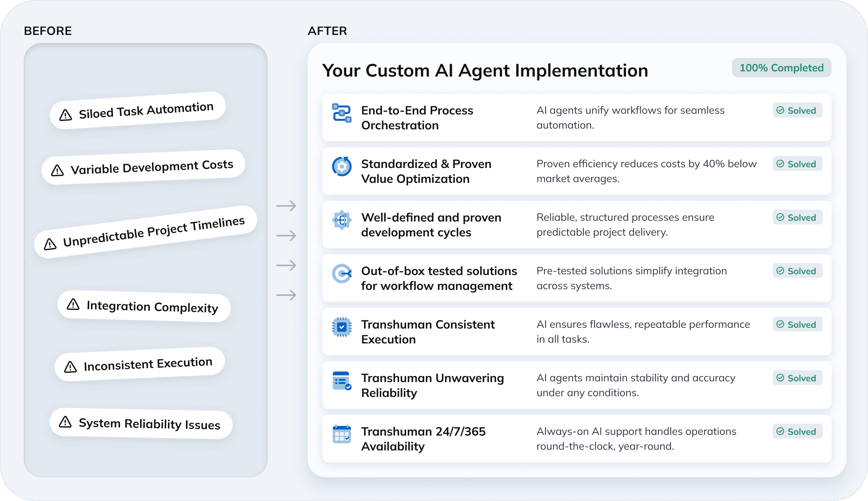Select the Unpredictable Project Timelines pill
This screenshot has height=501, width=868.
tap(146, 232)
